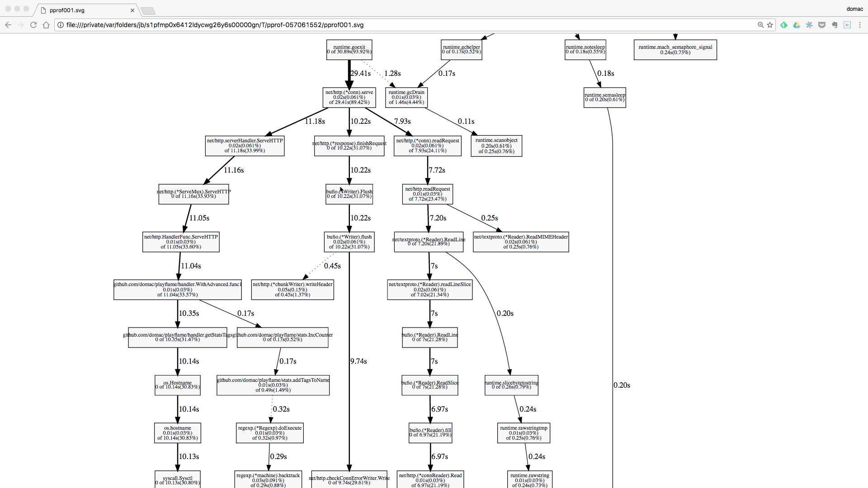The image size is (868, 488).
Task: Bookmark this page with the star icon
Action: (x=770, y=25)
